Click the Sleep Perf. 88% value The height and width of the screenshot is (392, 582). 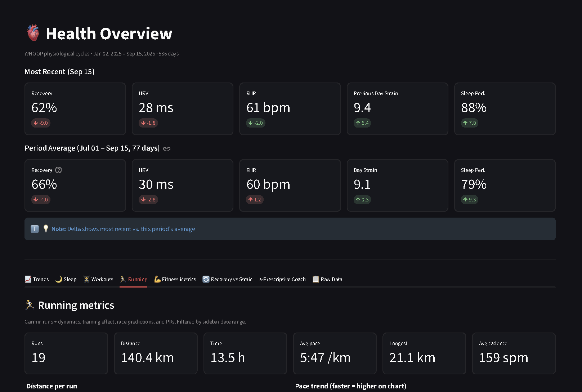point(474,108)
